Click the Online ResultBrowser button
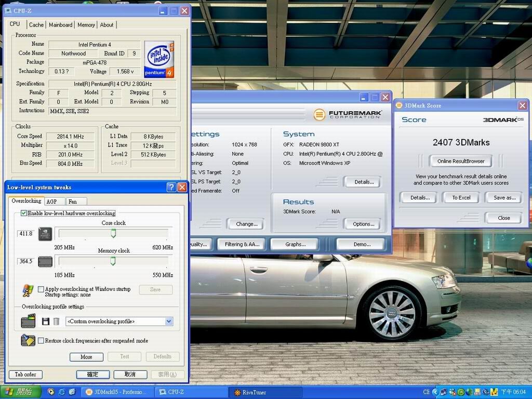Viewport: 532px width, 399px height. [x=461, y=161]
